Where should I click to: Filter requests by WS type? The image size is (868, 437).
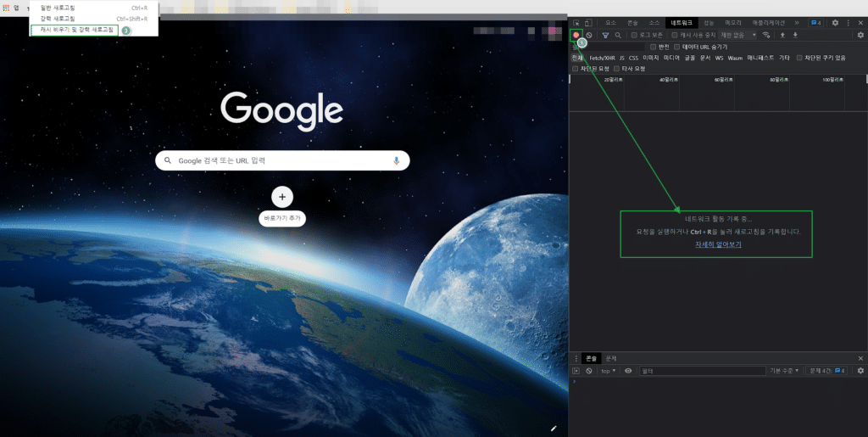719,58
